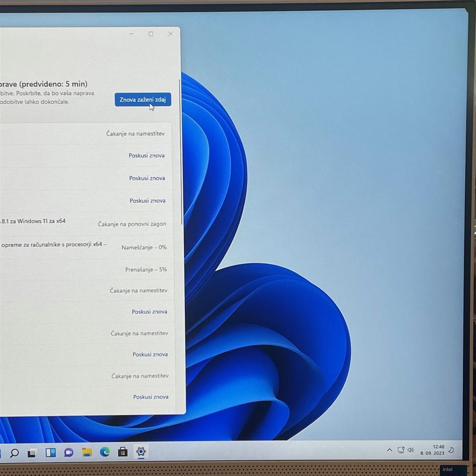Open Task View on the taskbar
The height and width of the screenshot is (476, 476).
[32, 453]
